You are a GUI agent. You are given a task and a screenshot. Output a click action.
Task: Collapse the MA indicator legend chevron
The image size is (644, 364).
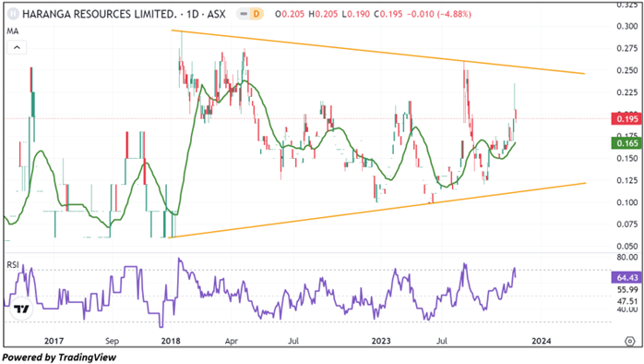[17, 47]
